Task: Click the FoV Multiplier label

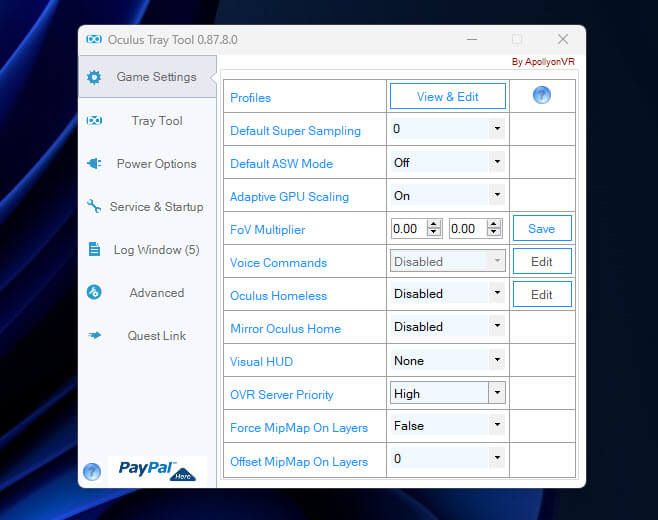Action: point(268,230)
